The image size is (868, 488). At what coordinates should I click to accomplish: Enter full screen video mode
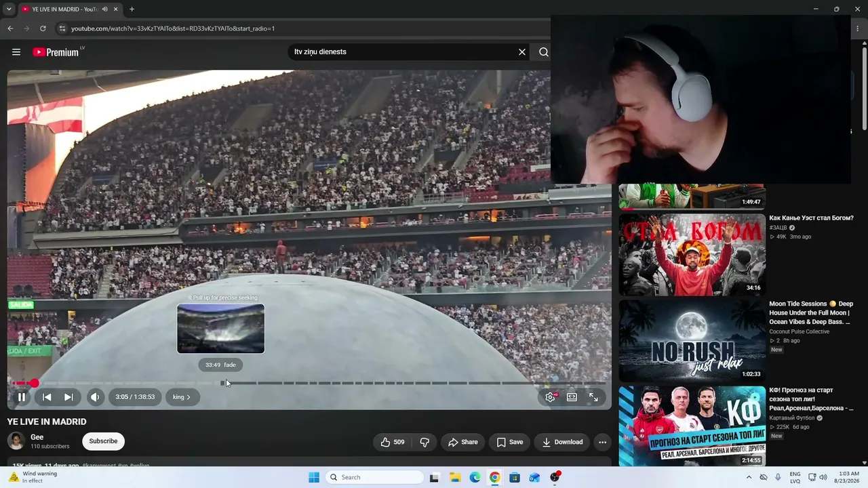(x=593, y=397)
